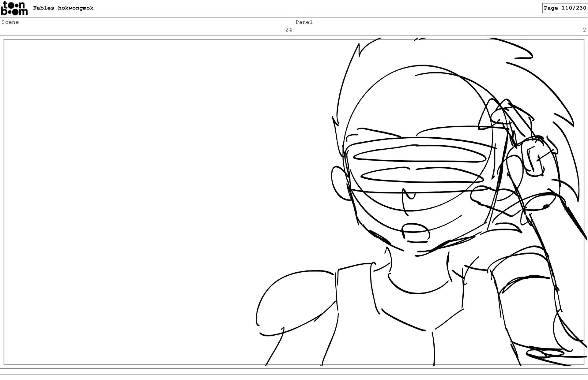This screenshot has width=588, height=380.
Task: Click scene number 24
Action: [x=288, y=30]
